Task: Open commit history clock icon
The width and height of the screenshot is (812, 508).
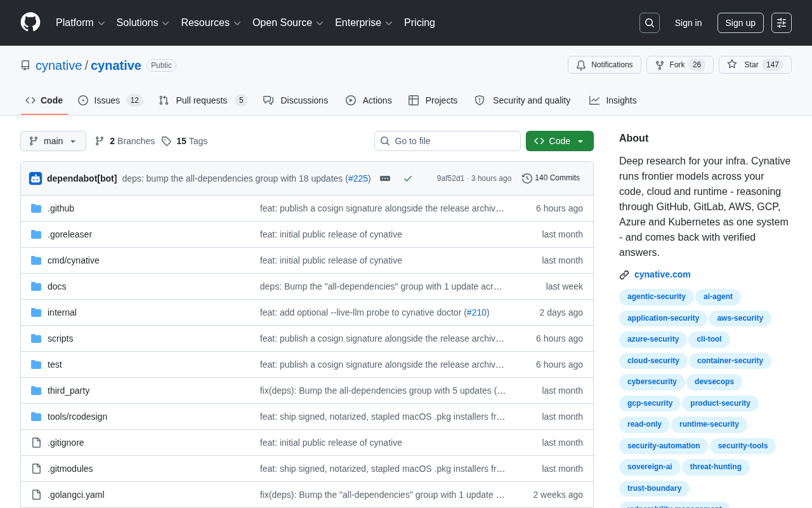Action: (527, 178)
